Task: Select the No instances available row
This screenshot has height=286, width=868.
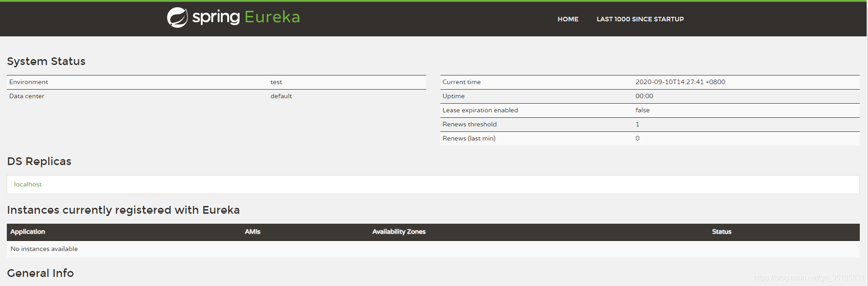Action: [x=433, y=249]
